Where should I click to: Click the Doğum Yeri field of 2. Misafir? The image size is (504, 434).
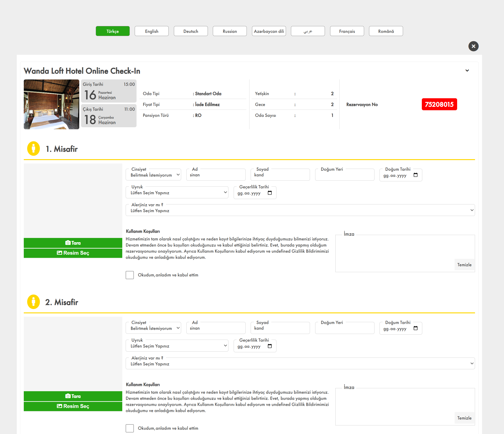click(344, 328)
